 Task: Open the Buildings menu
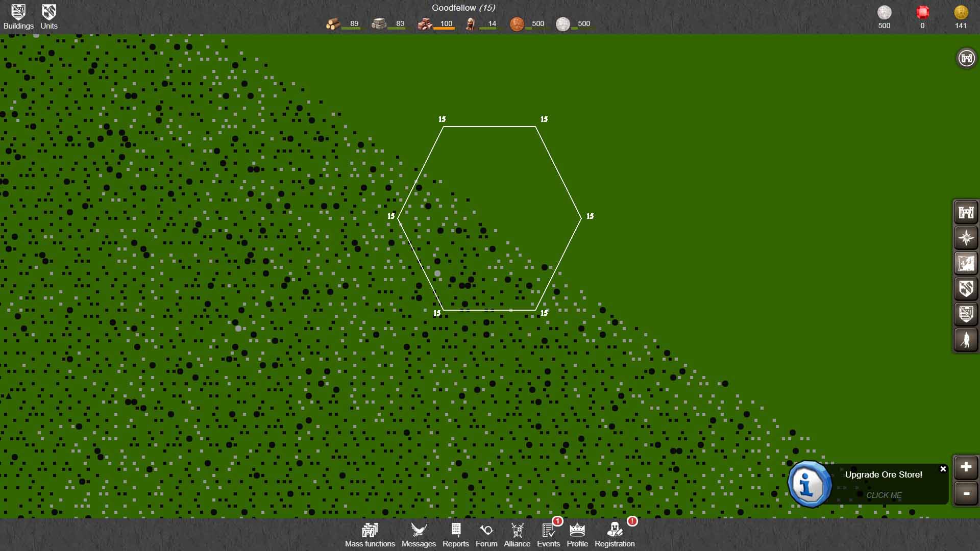18,16
